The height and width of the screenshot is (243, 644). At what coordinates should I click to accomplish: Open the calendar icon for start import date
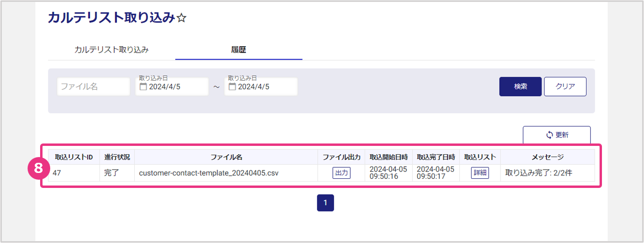tap(143, 87)
